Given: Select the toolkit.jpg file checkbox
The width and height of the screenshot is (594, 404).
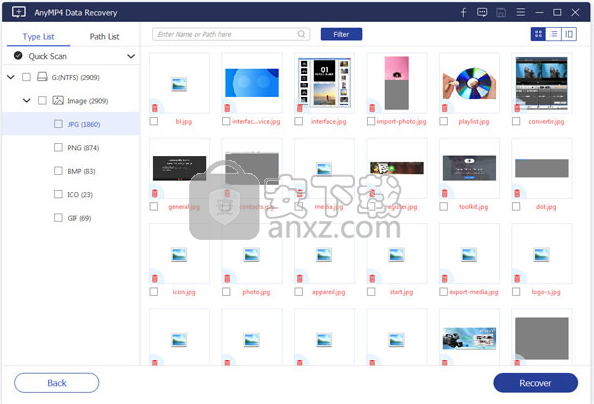Looking at the screenshot, I should coord(443,207).
